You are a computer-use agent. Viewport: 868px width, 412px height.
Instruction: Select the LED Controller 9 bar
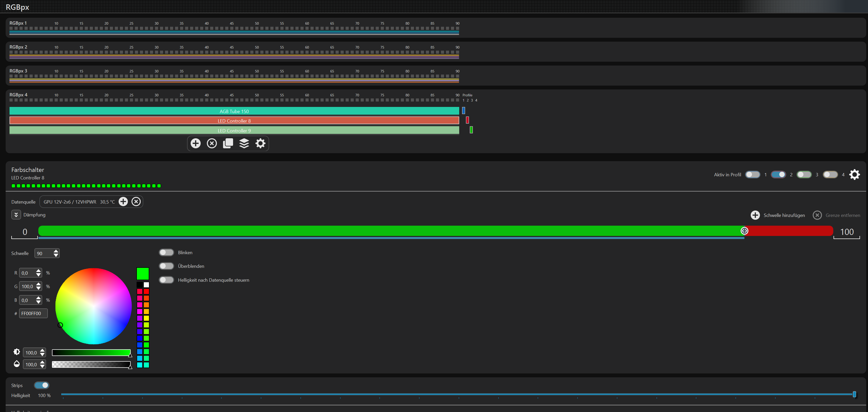point(234,130)
